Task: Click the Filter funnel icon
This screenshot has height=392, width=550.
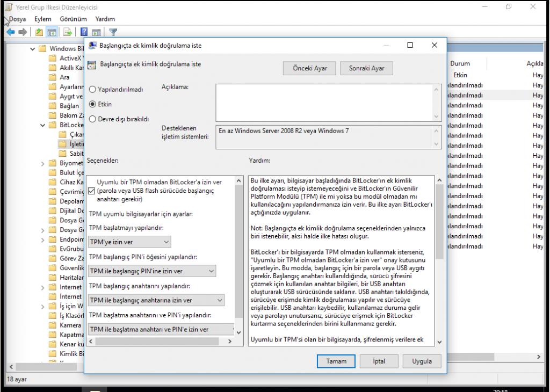Action: [113, 32]
